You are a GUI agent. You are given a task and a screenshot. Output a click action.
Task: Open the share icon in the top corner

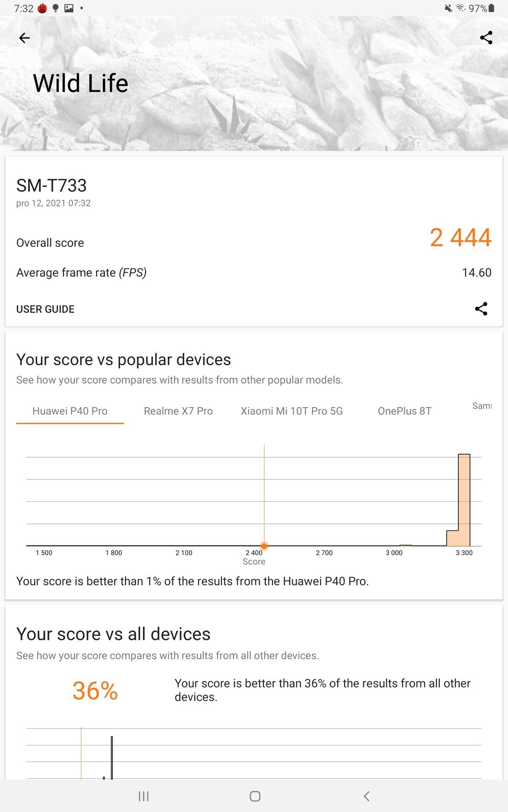click(x=486, y=38)
